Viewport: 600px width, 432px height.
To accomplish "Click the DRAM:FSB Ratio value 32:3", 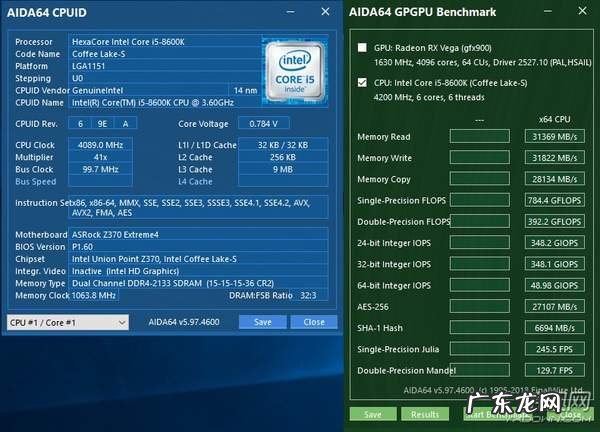I will click(x=308, y=295).
